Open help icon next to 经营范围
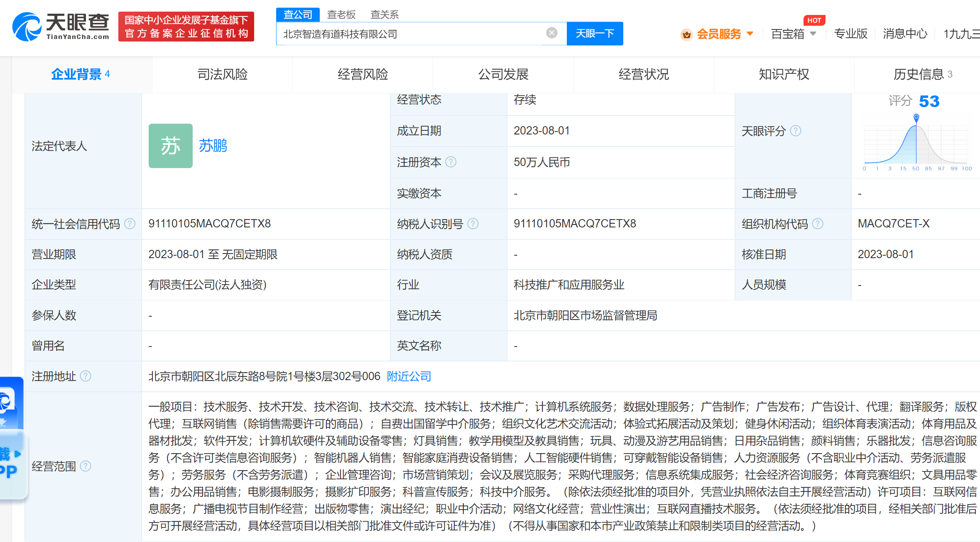Viewport: 980px width, 542px height. 85,466
